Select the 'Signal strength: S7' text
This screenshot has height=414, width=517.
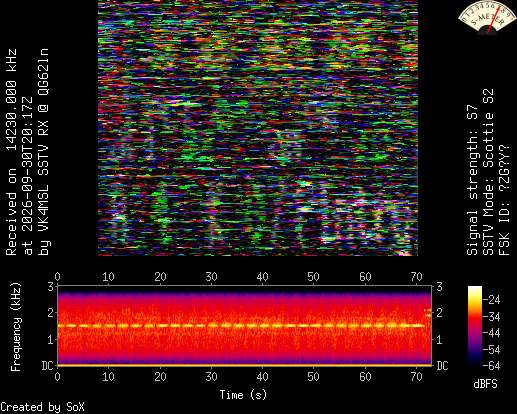coord(472,180)
